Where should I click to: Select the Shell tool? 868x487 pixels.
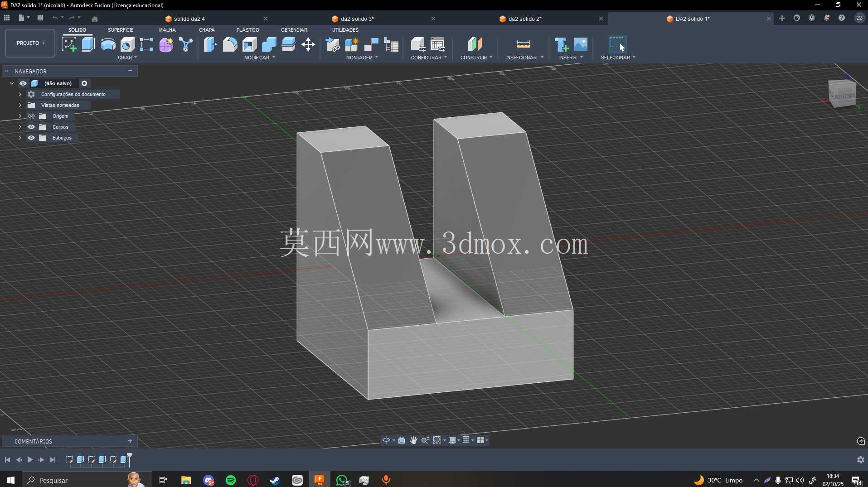coord(249,44)
